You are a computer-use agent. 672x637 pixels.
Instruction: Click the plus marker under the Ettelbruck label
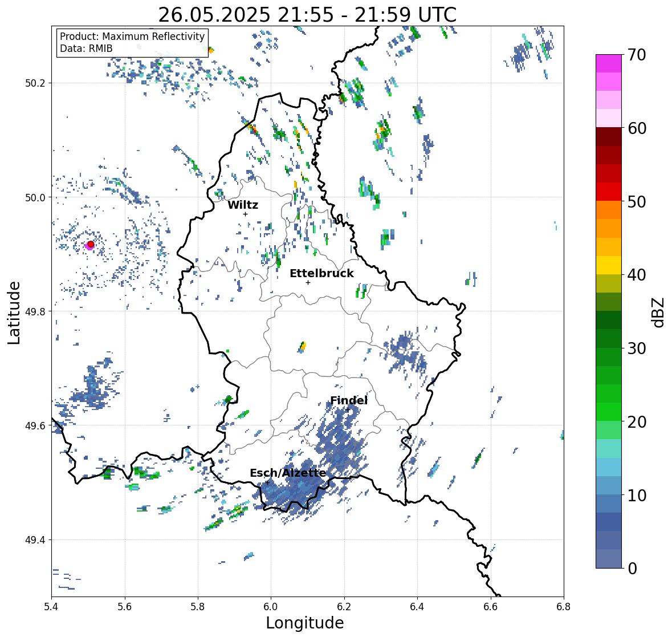coord(308,282)
